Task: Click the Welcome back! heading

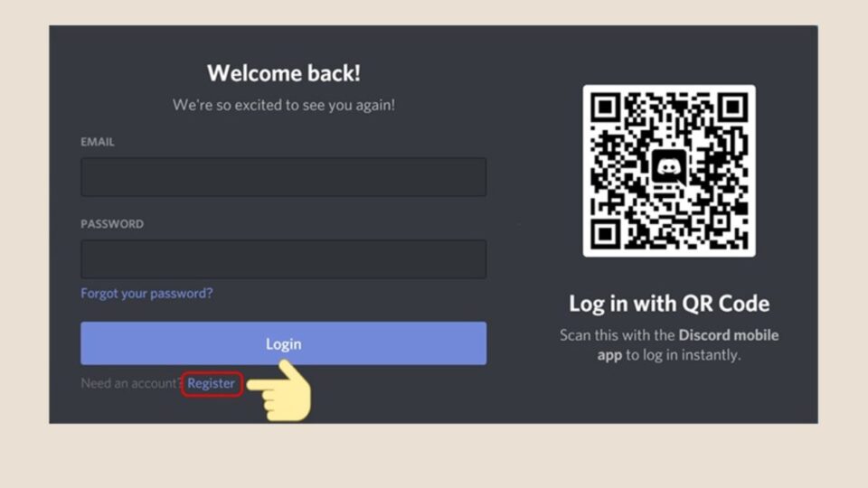Action: pos(283,73)
